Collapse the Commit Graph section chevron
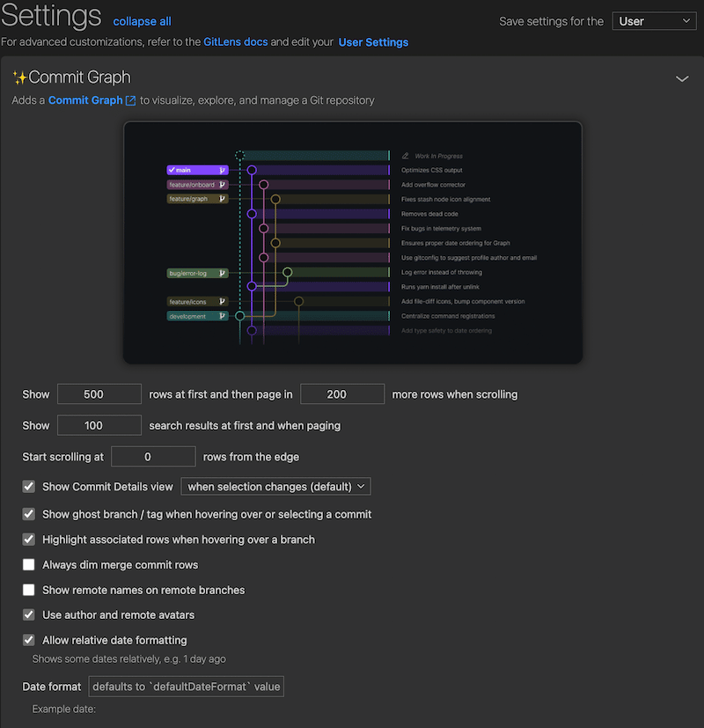Screen dimensions: 704x728 pos(681,78)
